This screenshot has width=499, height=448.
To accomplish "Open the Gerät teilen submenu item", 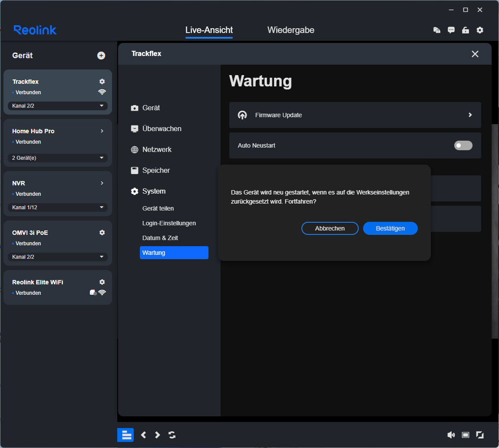I will (x=158, y=208).
